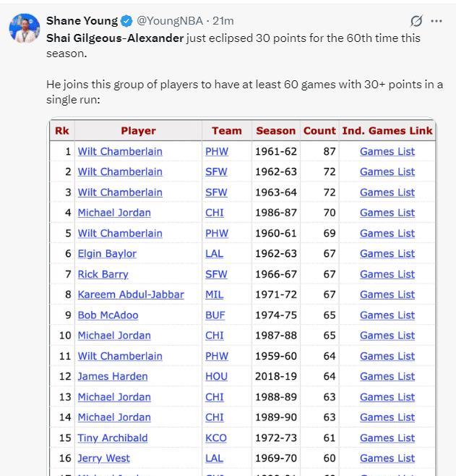Open the HOU team link for James Harden
Viewport: 456px width, 476px height.
point(217,376)
